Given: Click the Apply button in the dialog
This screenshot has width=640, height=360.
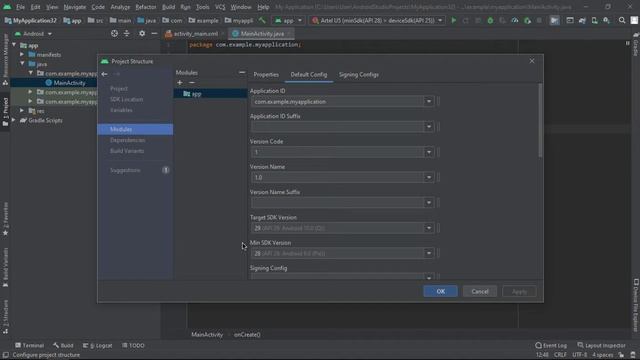Looking at the screenshot, I should tap(519, 291).
